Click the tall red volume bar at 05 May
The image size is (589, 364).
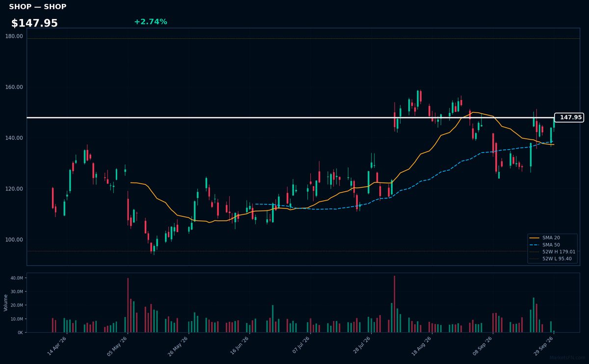(128, 305)
